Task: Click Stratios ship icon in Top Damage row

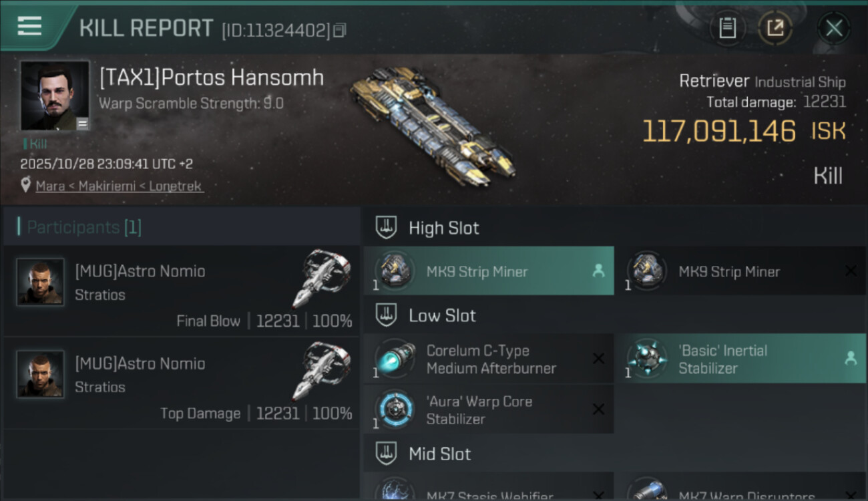Action: coord(321,371)
